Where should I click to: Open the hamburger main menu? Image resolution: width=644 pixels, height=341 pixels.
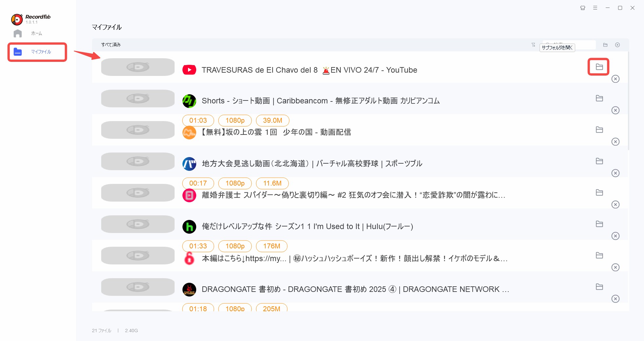tap(595, 8)
